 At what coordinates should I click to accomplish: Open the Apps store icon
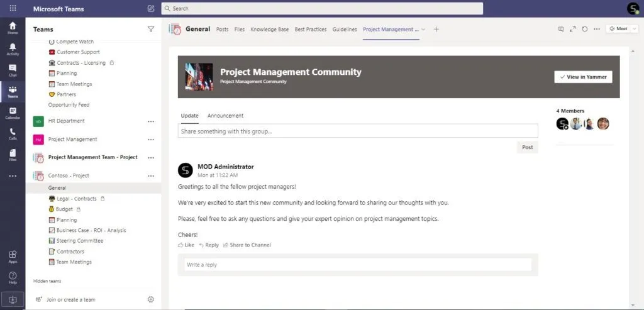(x=13, y=257)
